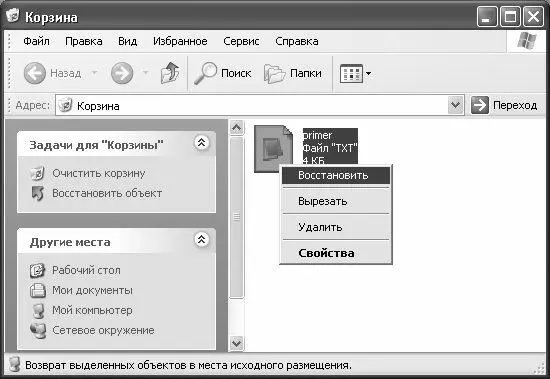Choose Вырезать in the context menu
The height and width of the screenshot is (379, 550).
pos(336,201)
